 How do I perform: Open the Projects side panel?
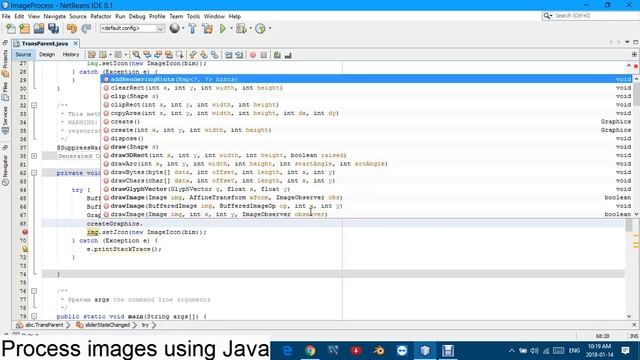(5, 64)
